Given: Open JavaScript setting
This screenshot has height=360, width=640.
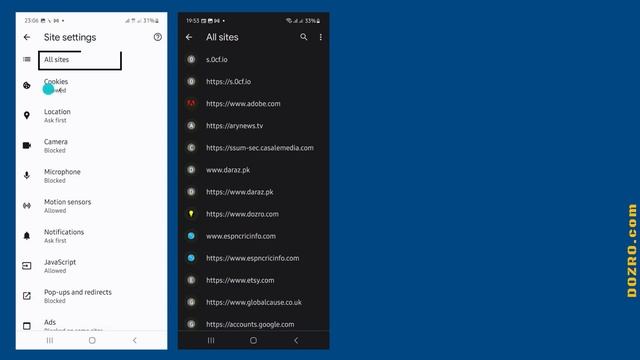Looking at the screenshot, I should 91,266.
